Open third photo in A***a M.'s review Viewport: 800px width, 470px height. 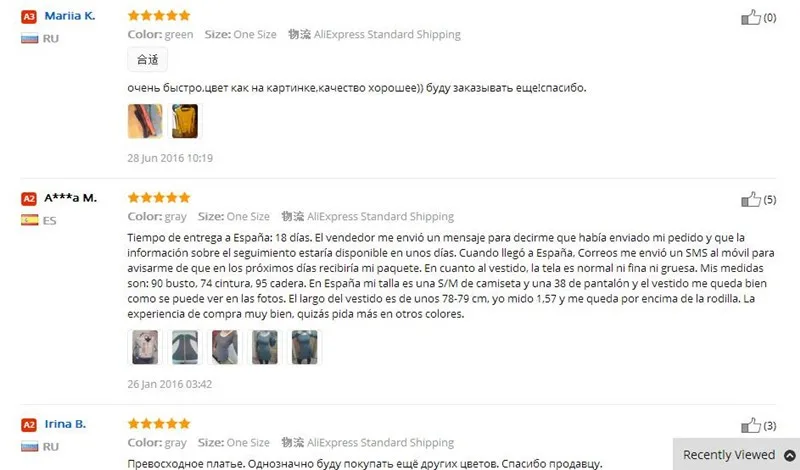coord(224,347)
